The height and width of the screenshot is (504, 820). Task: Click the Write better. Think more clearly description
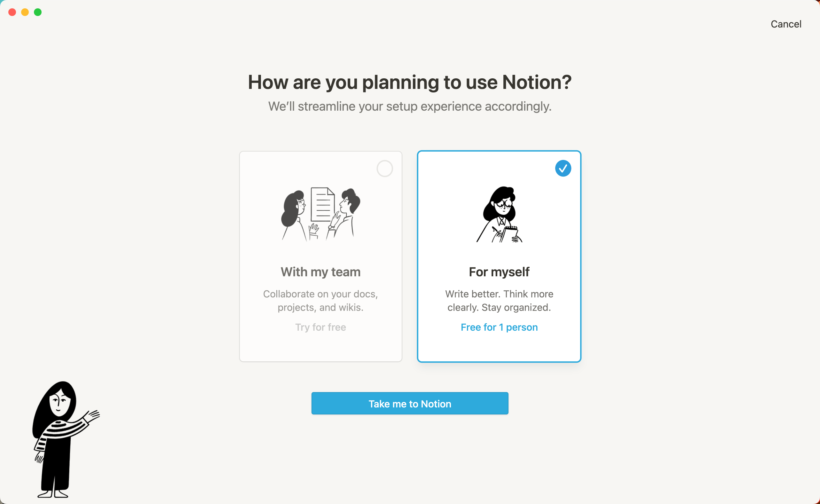click(x=499, y=300)
